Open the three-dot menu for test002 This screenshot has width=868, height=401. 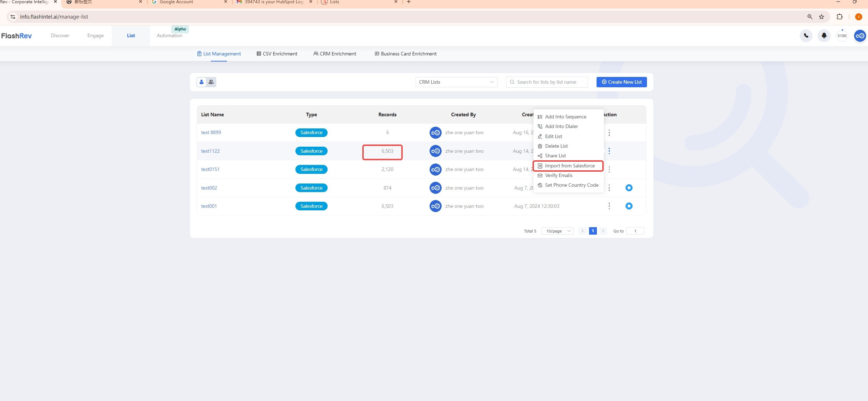(609, 188)
